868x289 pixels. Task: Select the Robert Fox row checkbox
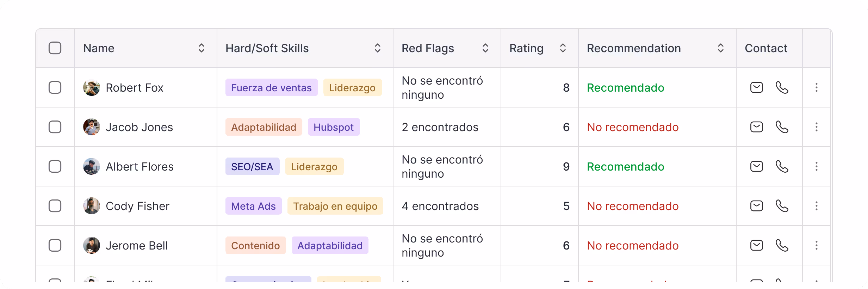[55, 87]
